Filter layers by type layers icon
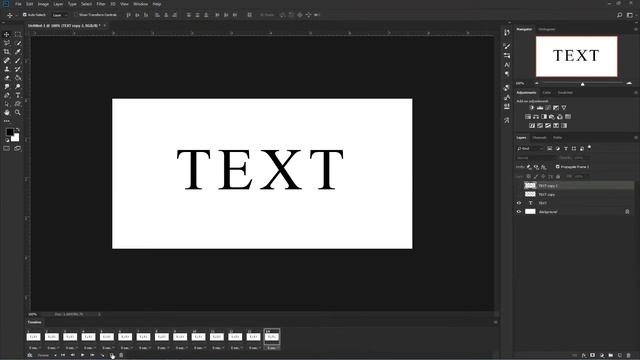This screenshot has height=360, width=640. pyautogui.click(x=566, y=149)
